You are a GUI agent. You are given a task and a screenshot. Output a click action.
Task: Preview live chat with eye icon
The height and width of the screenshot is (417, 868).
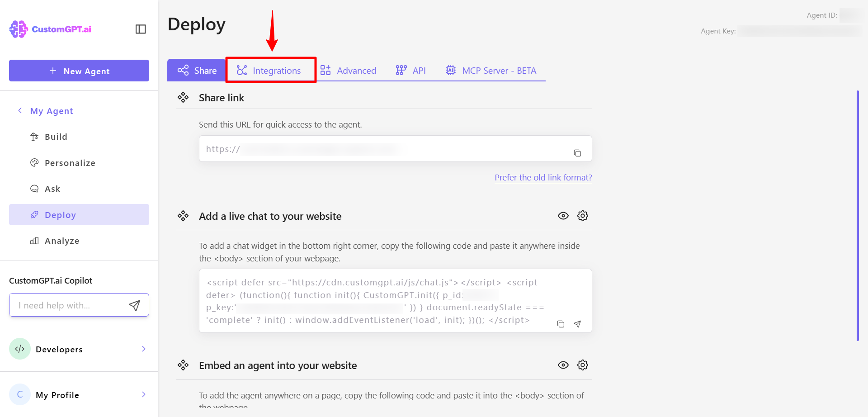(x=563, y=216)
